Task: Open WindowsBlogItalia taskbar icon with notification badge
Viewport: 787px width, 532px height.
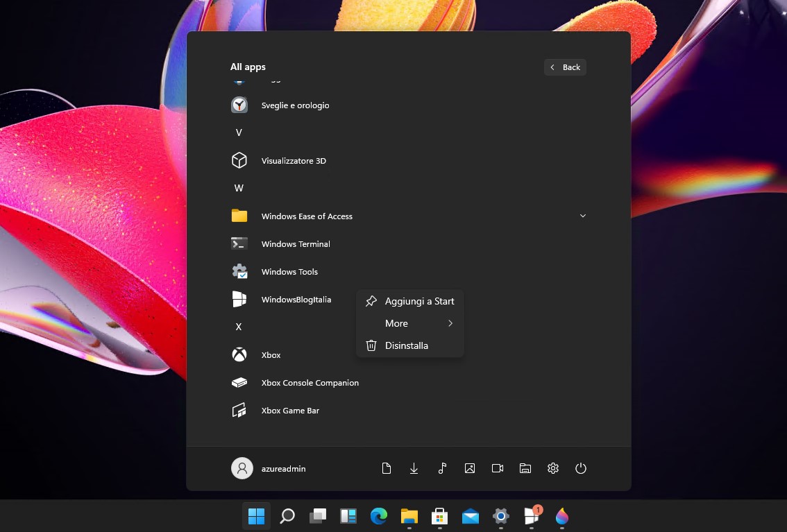Action: click(x=532, y=515)
